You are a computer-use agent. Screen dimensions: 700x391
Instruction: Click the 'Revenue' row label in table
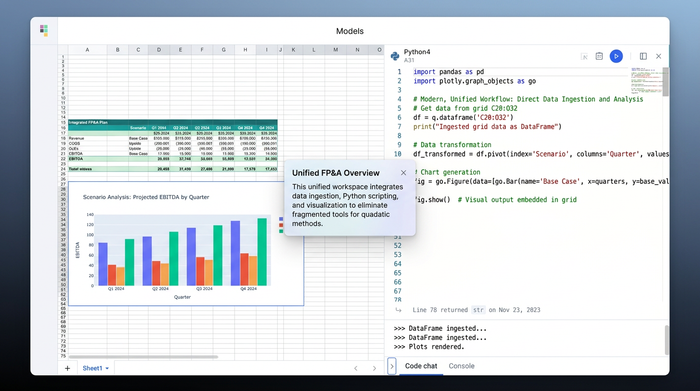[76, 138]
